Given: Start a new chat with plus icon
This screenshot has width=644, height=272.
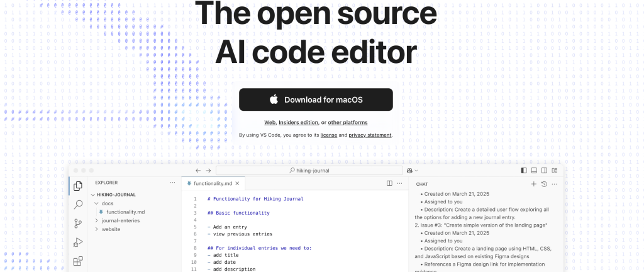Looking at the screenshot, I should pyautogui.click(x=534, y=184).
